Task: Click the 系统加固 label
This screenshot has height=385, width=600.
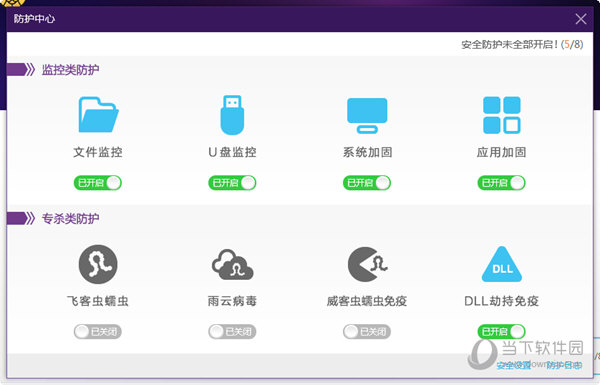Action: (x=367, y=152)
